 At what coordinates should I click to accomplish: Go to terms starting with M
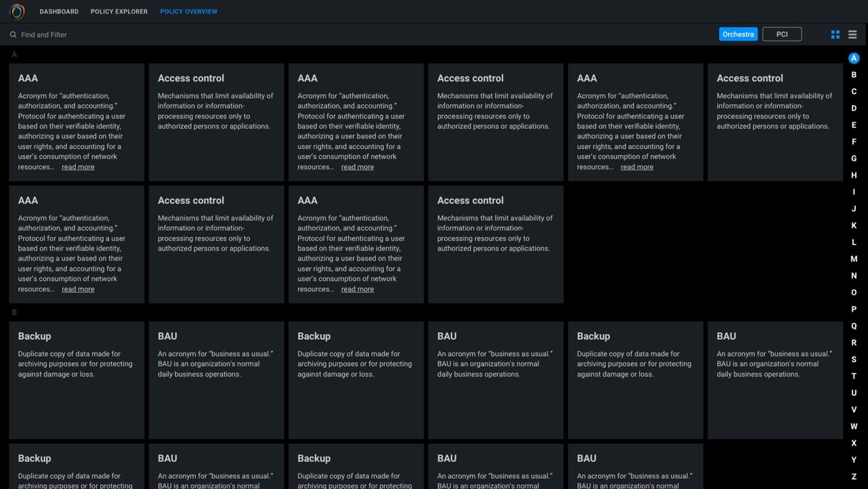click(x=854, y=259)
